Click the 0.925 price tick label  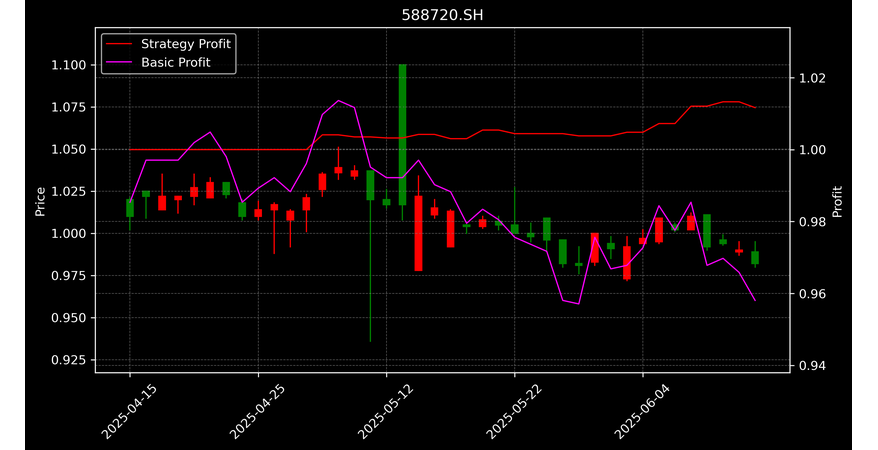coord(69,360)
